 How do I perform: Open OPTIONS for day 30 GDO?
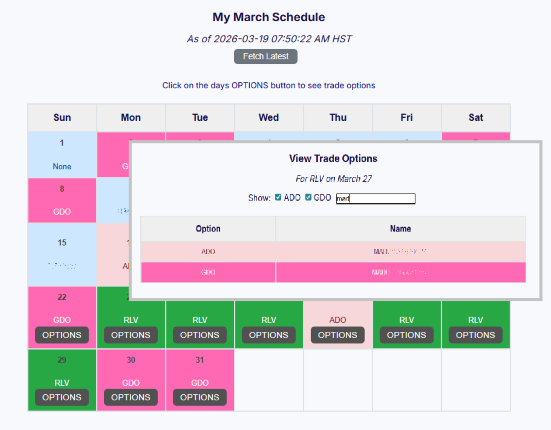tap(131, 397)
